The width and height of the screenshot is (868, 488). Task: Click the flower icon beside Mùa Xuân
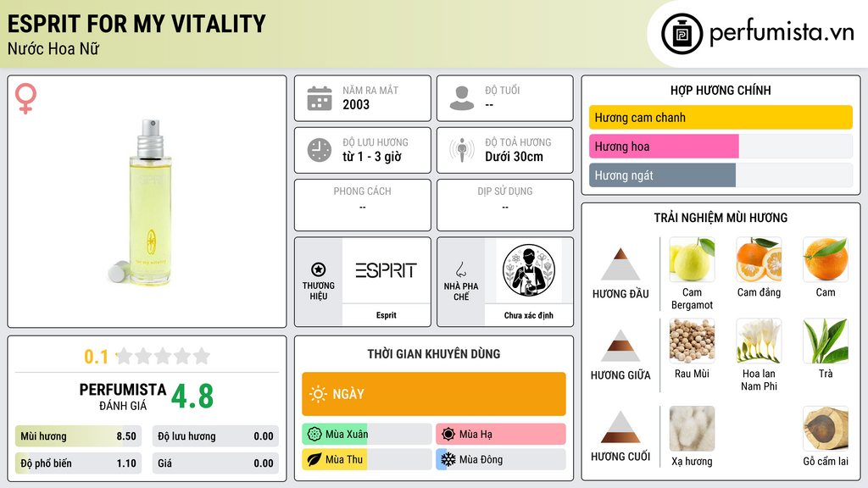(314, 434)
